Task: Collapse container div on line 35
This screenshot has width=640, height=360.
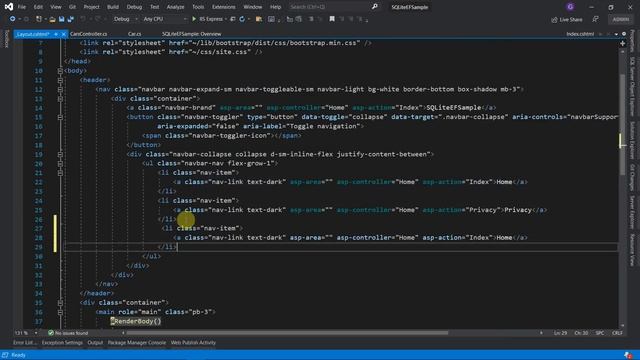Action: pos(60,303)
